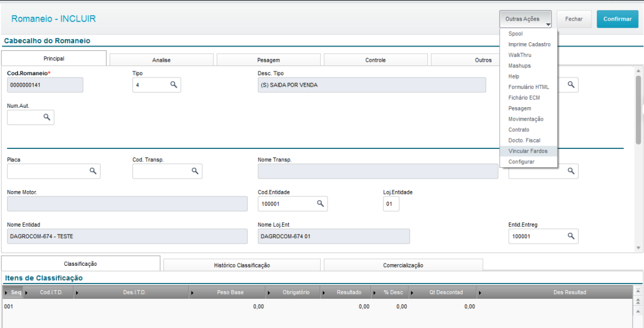Switch to the Analise tab
This screenshot has height=328, width=644.
162,60
